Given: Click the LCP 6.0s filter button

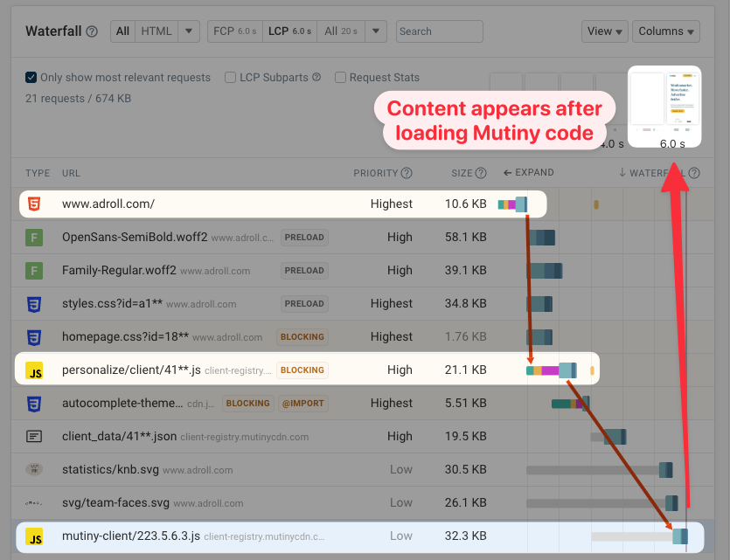Looking at the screenshot, I should pyautogui.click(x=289, y=31).
